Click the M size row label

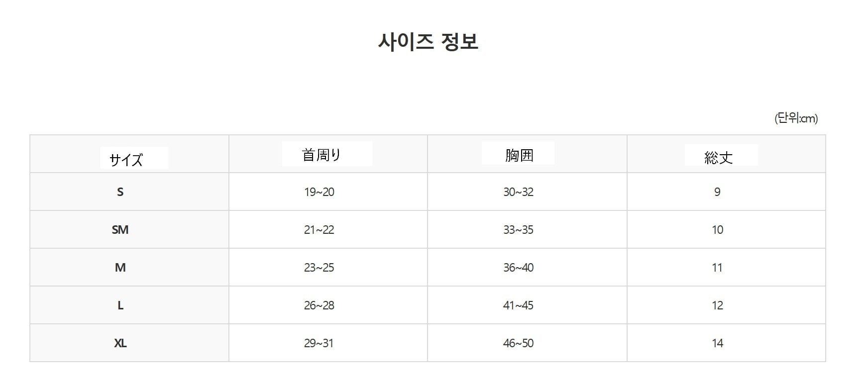[120, 268]
